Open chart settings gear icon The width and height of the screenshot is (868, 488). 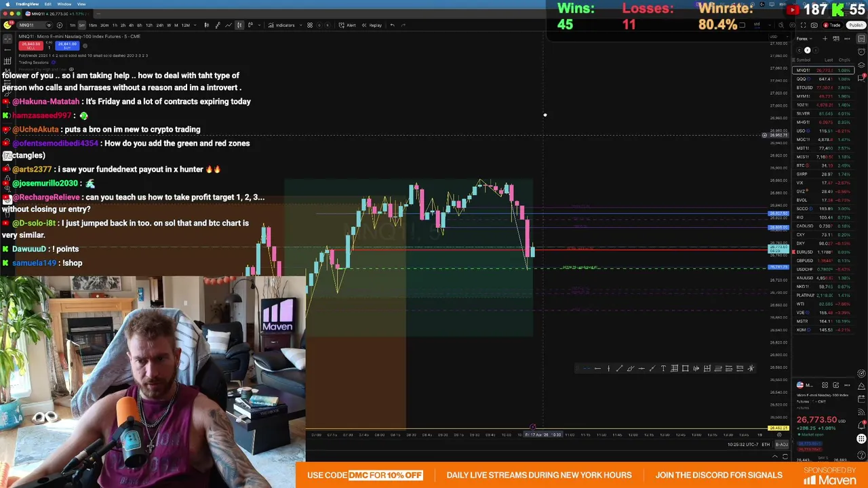pyautogui.click(x=792, y=25)
